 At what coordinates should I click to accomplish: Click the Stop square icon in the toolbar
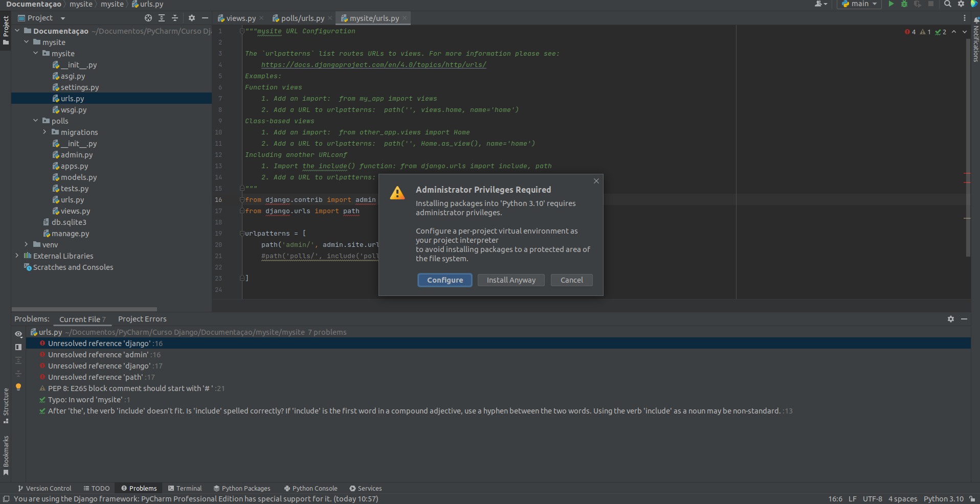(x=931, y=4)
